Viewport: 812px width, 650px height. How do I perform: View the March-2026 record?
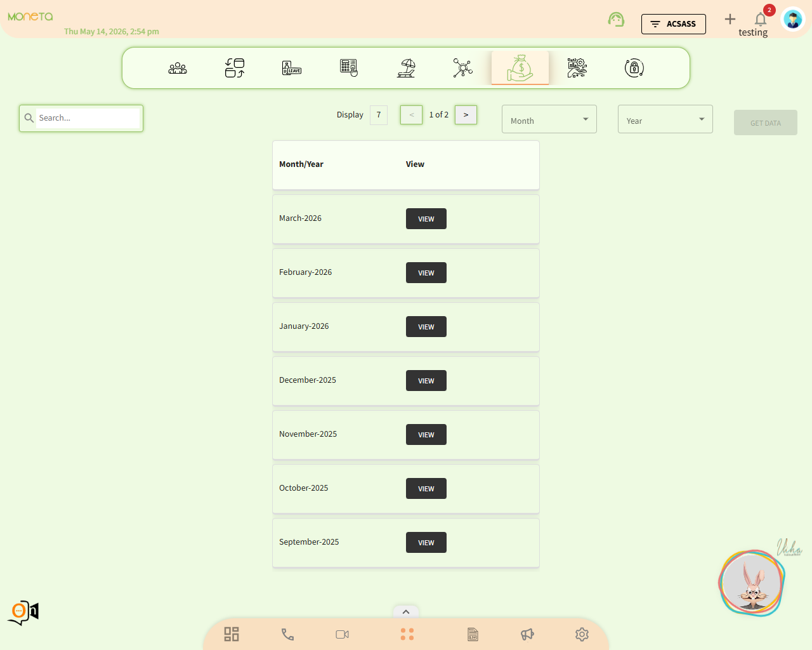coord(426,219)
